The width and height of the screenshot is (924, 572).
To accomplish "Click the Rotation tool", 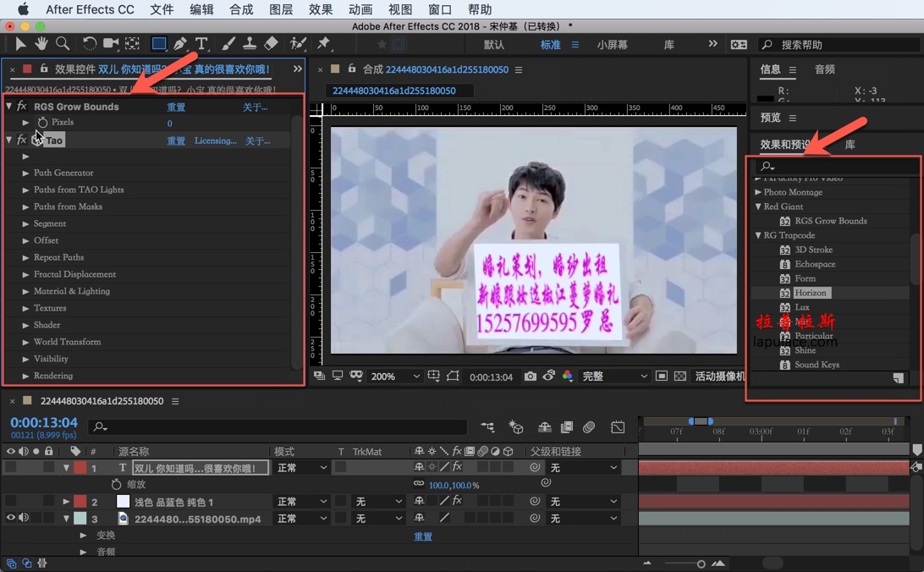I will pos(89,43).
